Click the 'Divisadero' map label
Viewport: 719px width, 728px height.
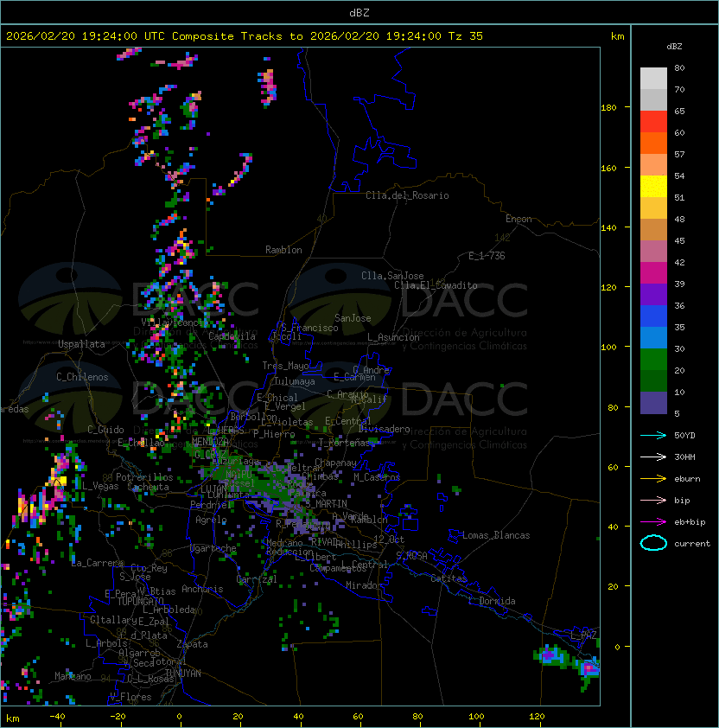(x=385, y=429)
